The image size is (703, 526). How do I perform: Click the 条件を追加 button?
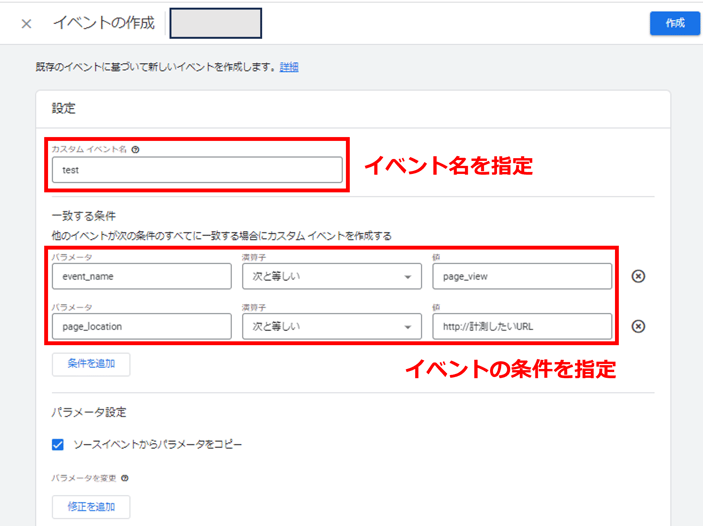click(91, 364)
